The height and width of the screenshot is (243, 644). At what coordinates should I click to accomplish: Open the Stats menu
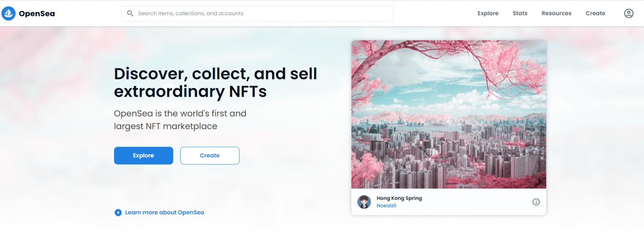click(520, 13)
